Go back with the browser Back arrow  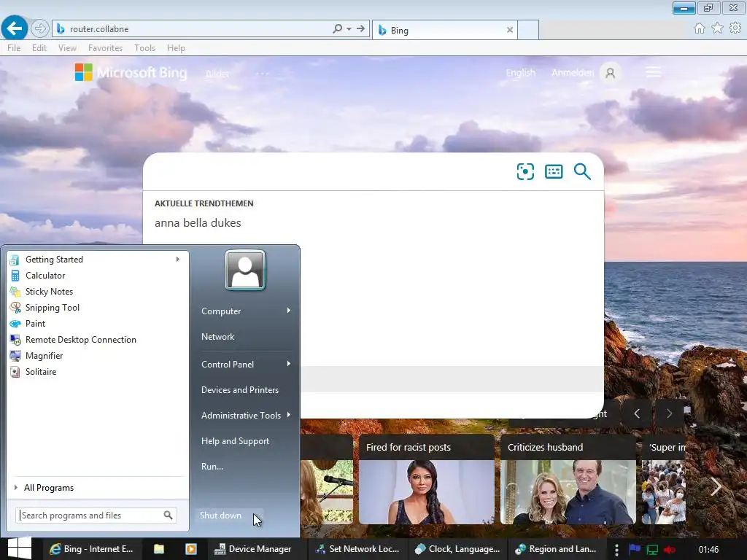[x=15, y=28]
